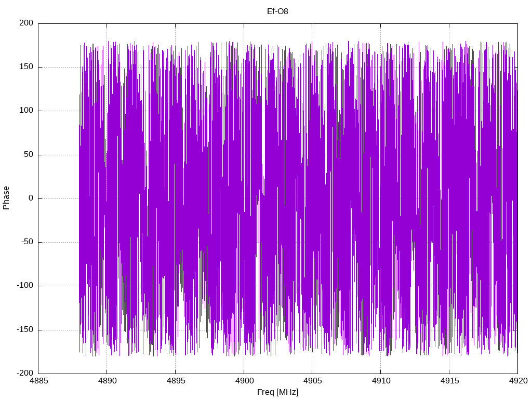Click the y-axis tick label '-150'
The image size is (532, 399).
[x=25, y=329]
